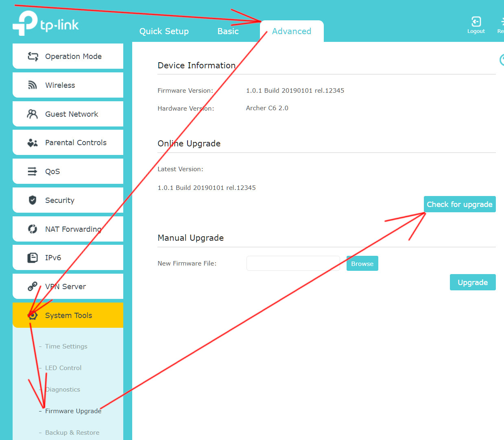This screenshot has height=440, width=504.
Task: Click the Operation Mode arrows icon
Action: coord(33,57)
